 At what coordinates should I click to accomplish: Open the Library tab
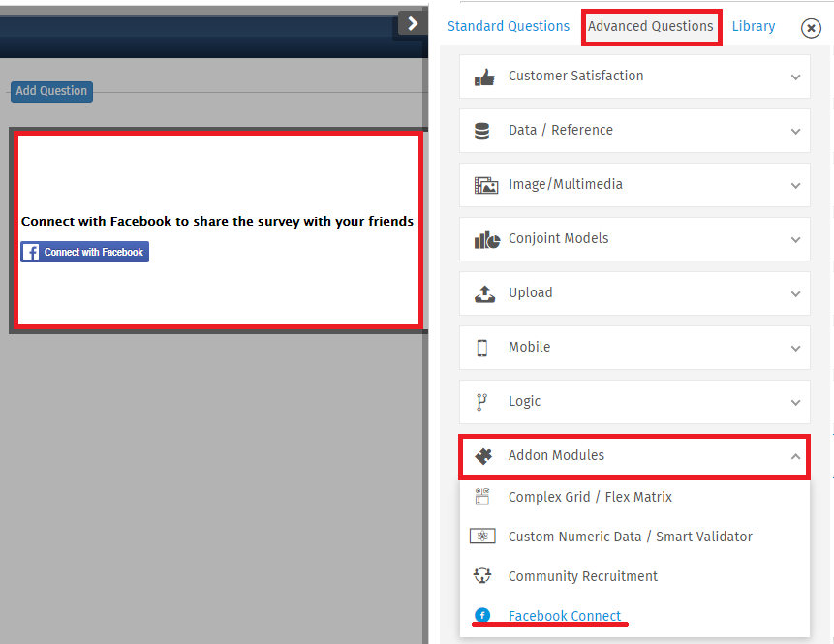pyautogui.click(x=754, y=26)
